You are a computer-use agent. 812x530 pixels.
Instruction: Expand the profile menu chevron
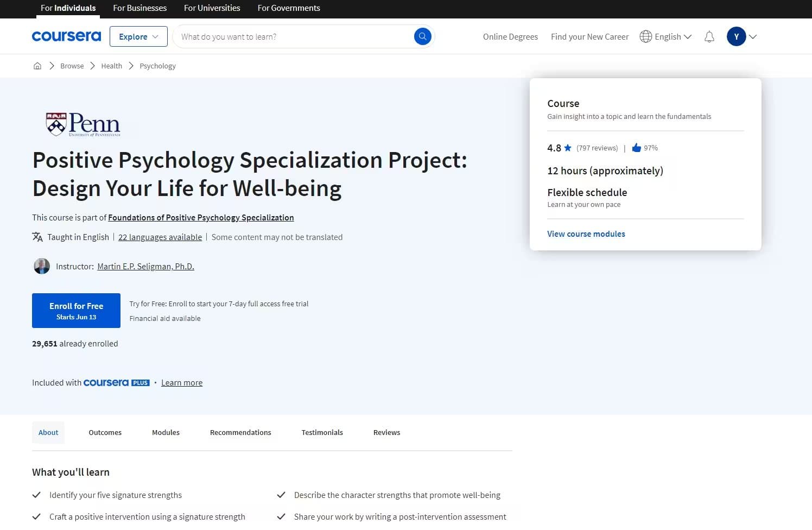click(753, 36)
